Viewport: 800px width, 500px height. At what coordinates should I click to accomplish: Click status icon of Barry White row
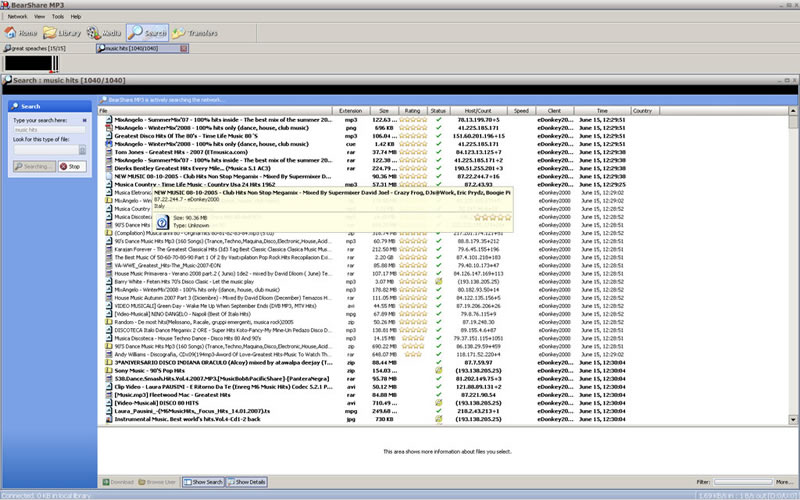pyautogui.click(x=438, y=282)
